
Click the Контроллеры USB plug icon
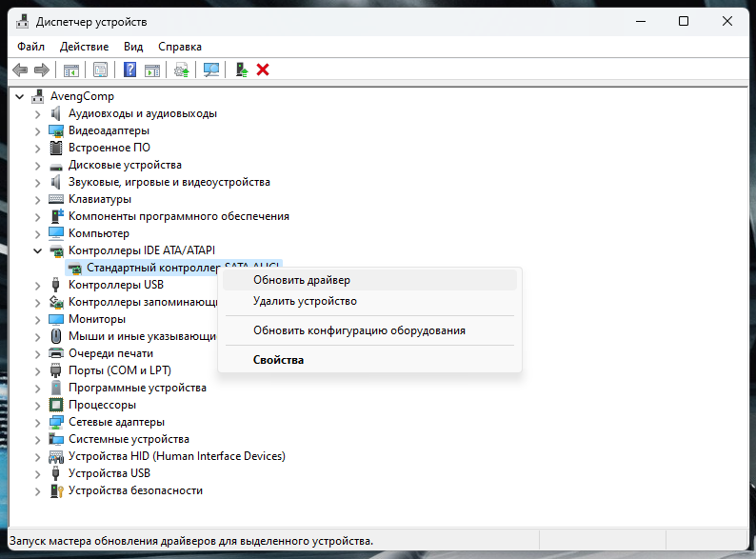(55, 285)
